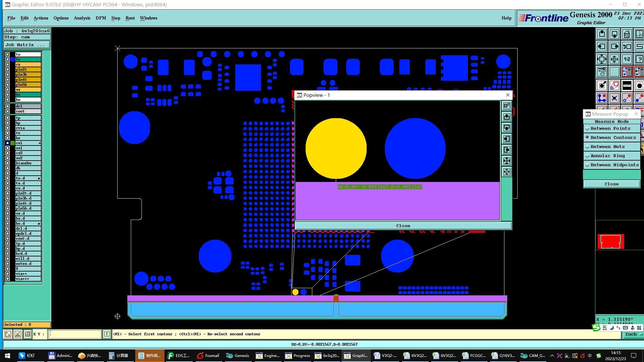Toggle checkbox for layer pln2t
Image resolution: width=644 pixels, height=362 pixels.
[x=8, y=69]
